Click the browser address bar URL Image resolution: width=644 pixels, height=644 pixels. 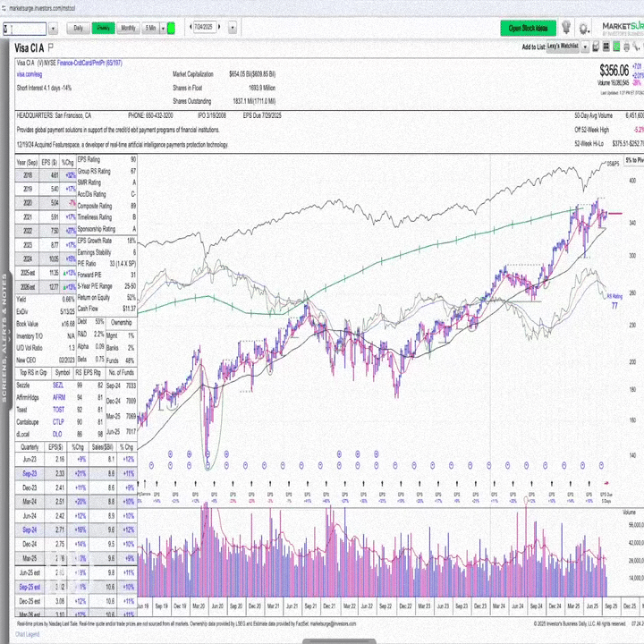coord(42,8)
